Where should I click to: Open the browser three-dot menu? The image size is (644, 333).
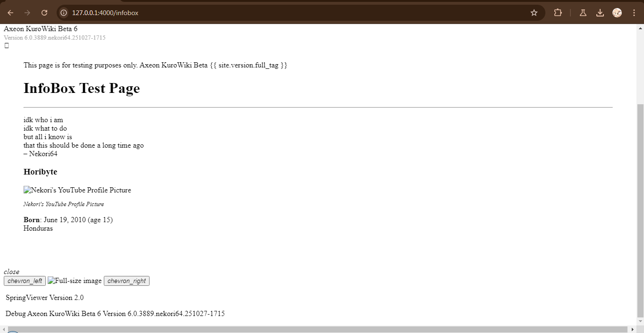pyautogui.click(x=634, y=13)
